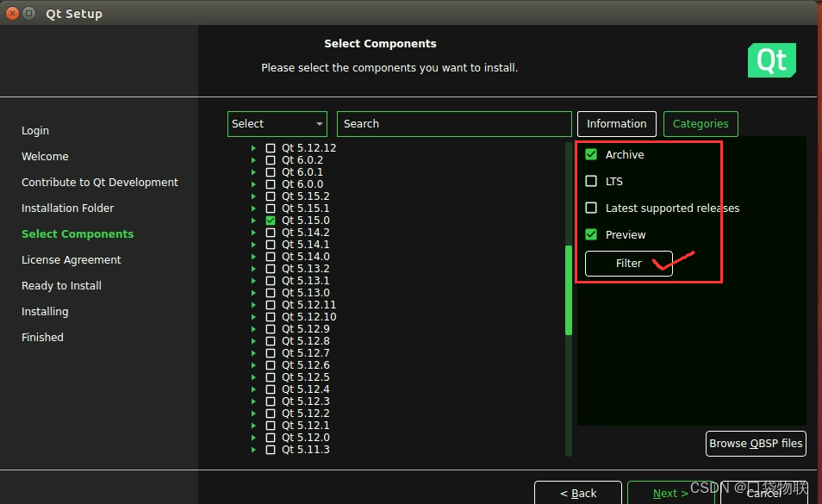Viewport: 822px width, 504px height.
Task: Expand the Qt 5.11.3 tree node
Action: 253,450
